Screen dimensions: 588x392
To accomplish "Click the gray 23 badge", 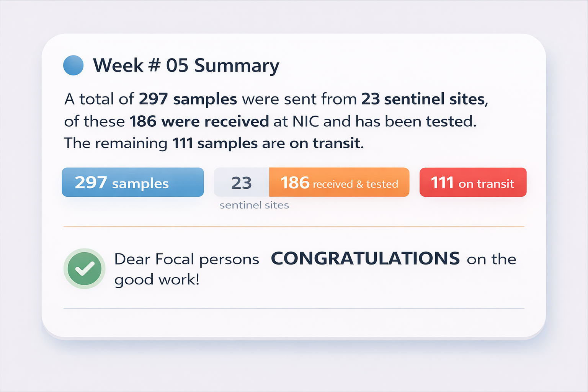I will tap(241, 183).
